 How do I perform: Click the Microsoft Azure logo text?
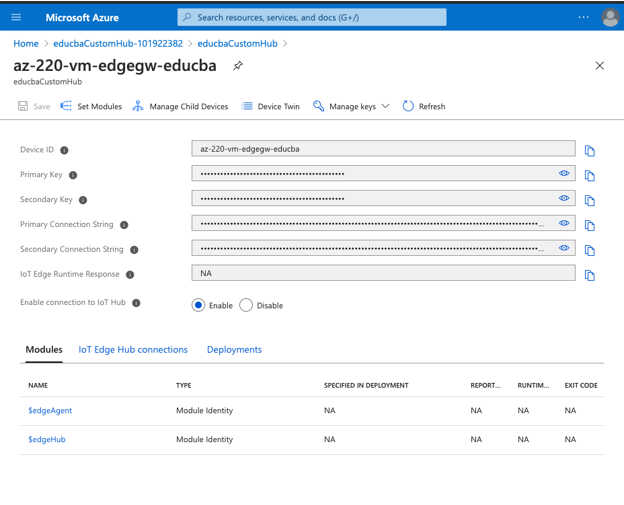[x=82, y=18]
